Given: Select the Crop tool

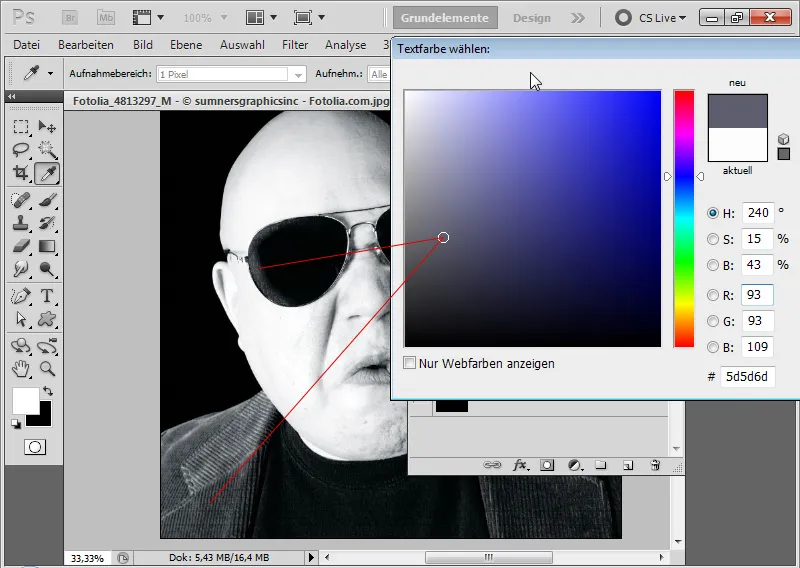Looking at the screenshot, I should (21, 173).
